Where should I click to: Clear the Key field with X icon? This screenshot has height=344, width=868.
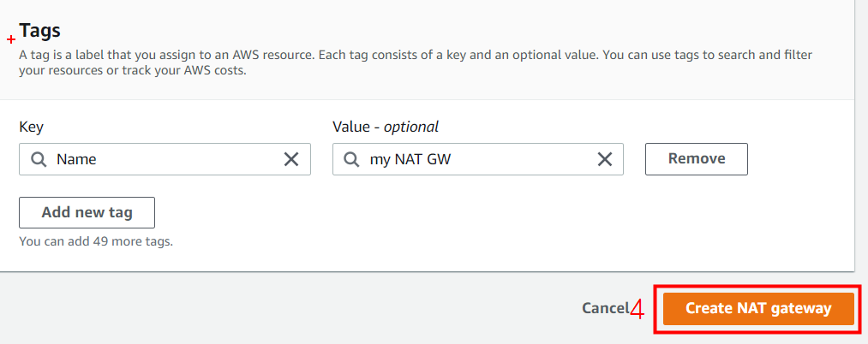[291, 159]
